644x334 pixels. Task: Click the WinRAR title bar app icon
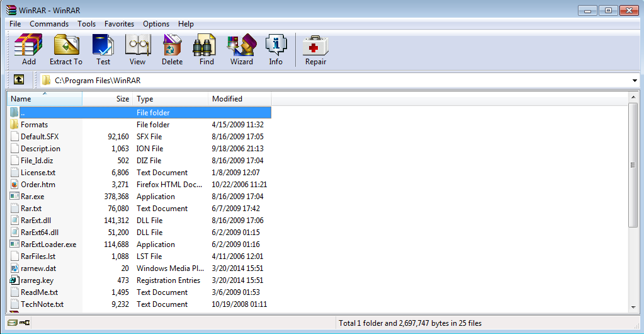coord(11,10)
